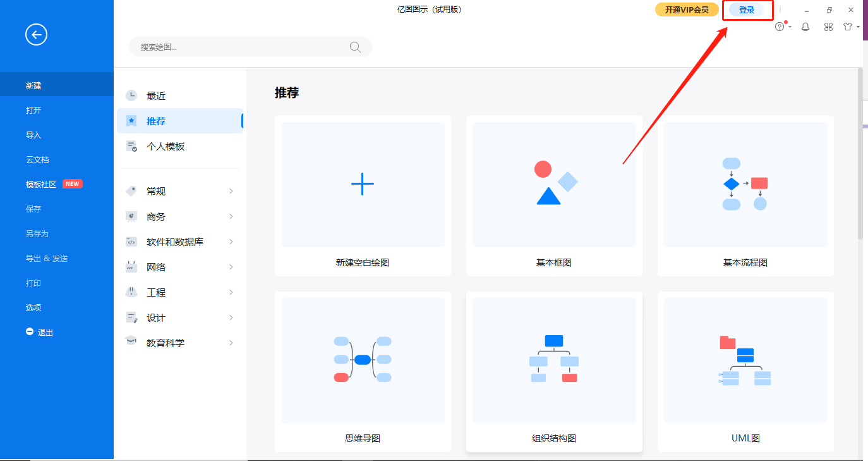Click the minus circle icon beside 退出
The height and width of the screenshot is (461, 868).
[30, 331]
